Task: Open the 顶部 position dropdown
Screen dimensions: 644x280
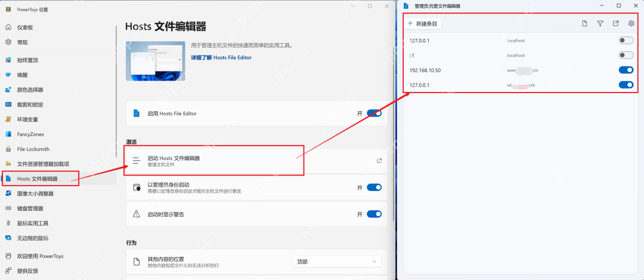Action: (337, 261)
